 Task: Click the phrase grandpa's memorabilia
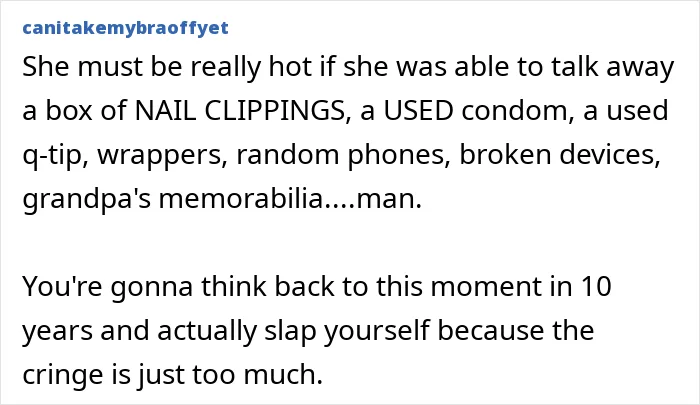[x=172, y=199]
